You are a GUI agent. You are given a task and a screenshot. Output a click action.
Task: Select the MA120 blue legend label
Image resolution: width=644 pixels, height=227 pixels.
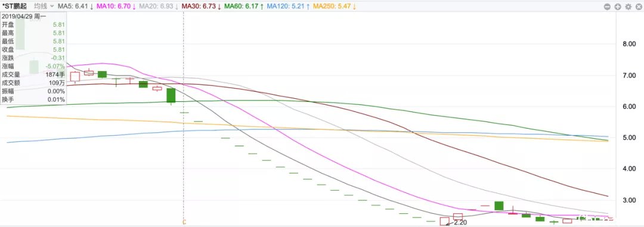tap(288, 6)
